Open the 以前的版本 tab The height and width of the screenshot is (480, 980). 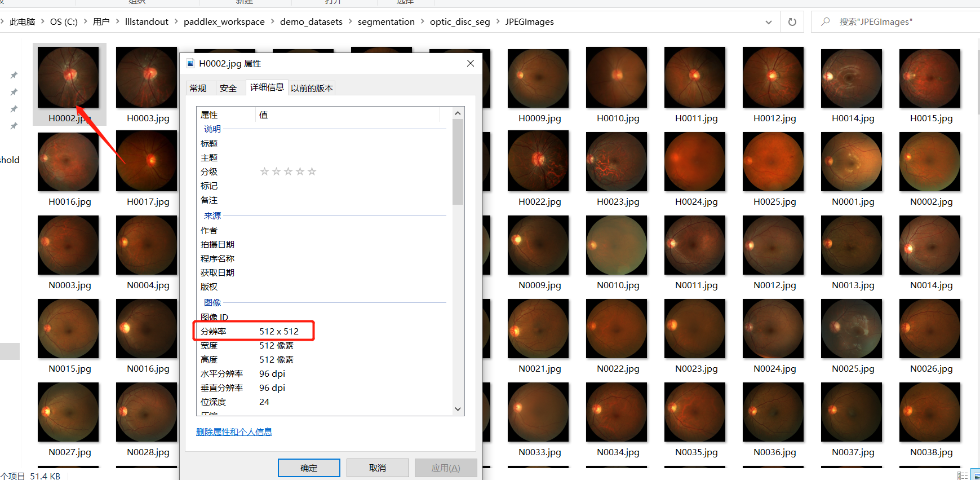[312, 88]
